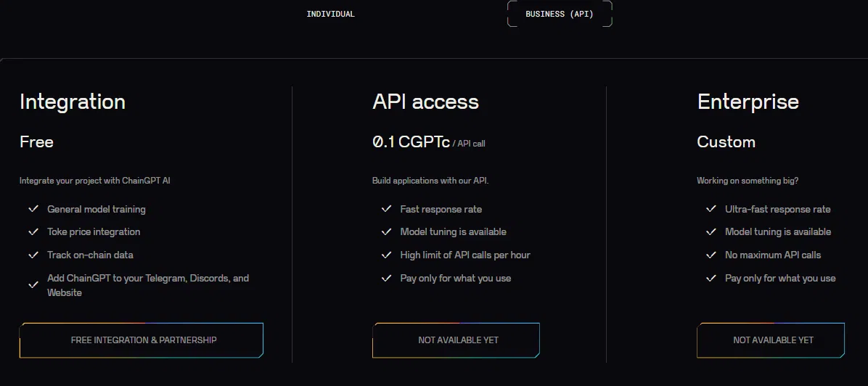Click the Enterprise plan heading
The image size is (868, 386).
(748, 102)
